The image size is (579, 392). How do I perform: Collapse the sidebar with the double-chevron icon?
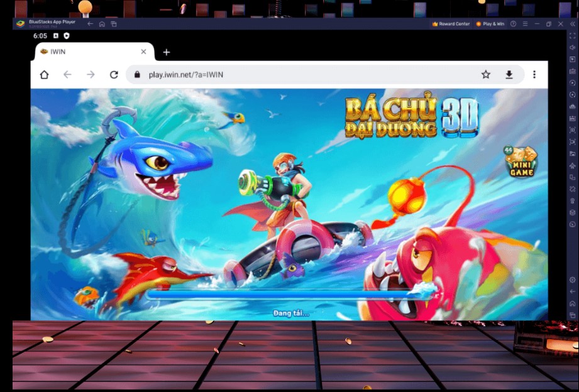(x=571, y=23)
